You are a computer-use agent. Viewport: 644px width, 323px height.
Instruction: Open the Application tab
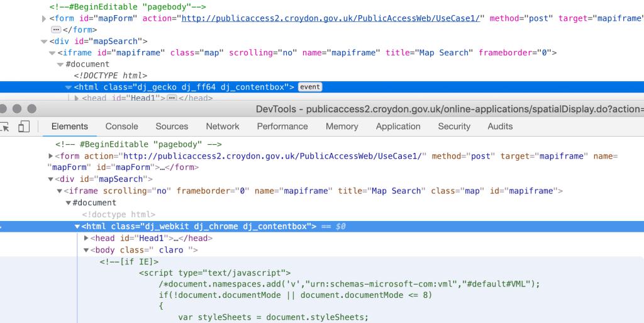[398, 127]
